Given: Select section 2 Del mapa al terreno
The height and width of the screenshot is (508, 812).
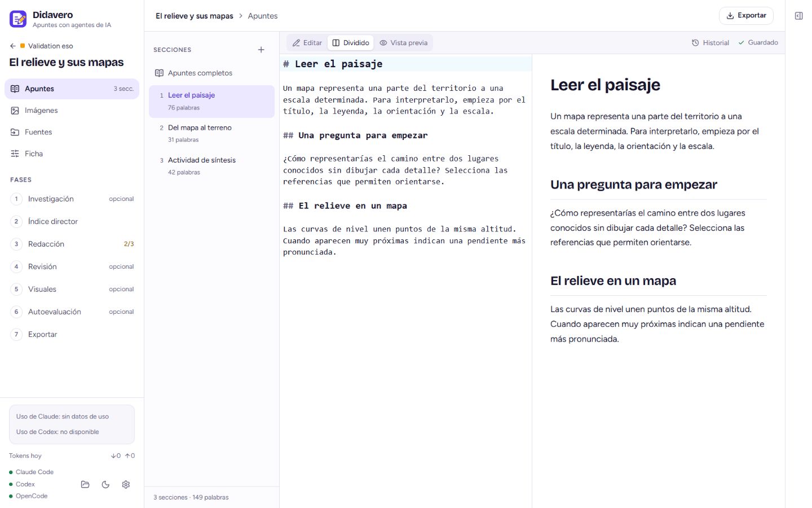Looking at the screenshot, I should tap(211, 134).
